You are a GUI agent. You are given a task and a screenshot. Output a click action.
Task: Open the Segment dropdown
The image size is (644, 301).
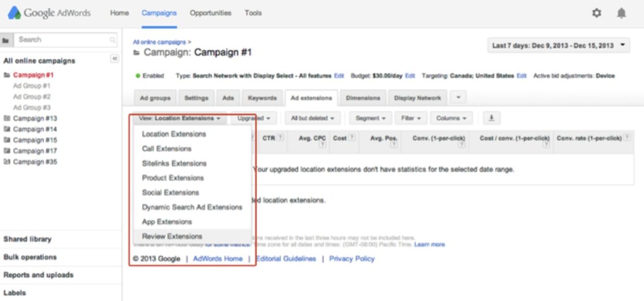pyautogui.click(x=371, y=118)
